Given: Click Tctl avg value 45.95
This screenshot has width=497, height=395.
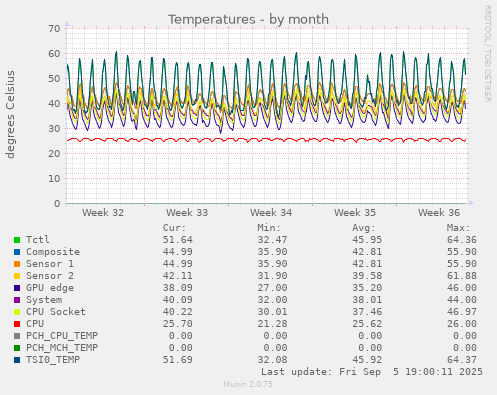Looking at the screenshot, I should point(367,240).
